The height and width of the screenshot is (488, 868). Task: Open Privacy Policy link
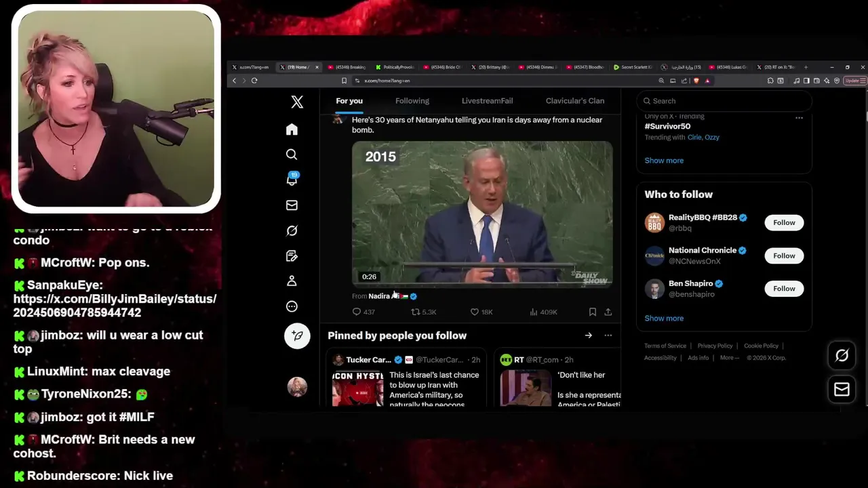pyautogui.click(x=715, y=346)
